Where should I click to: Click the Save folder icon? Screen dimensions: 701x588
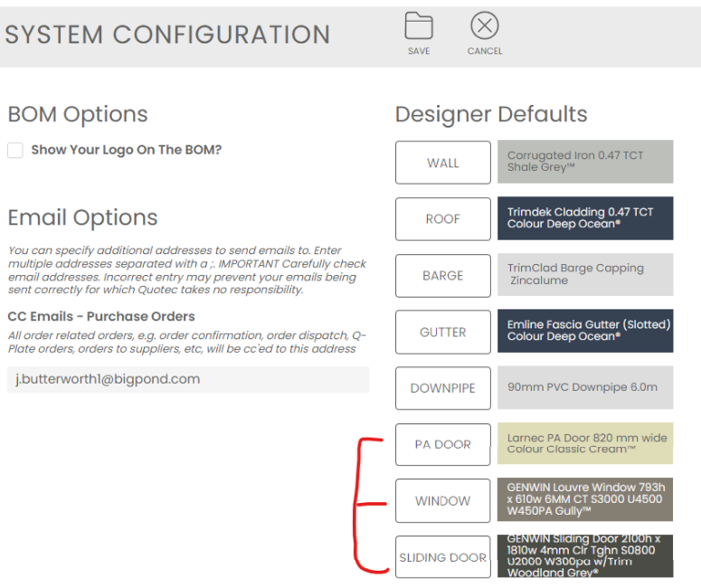pos(419,26)
